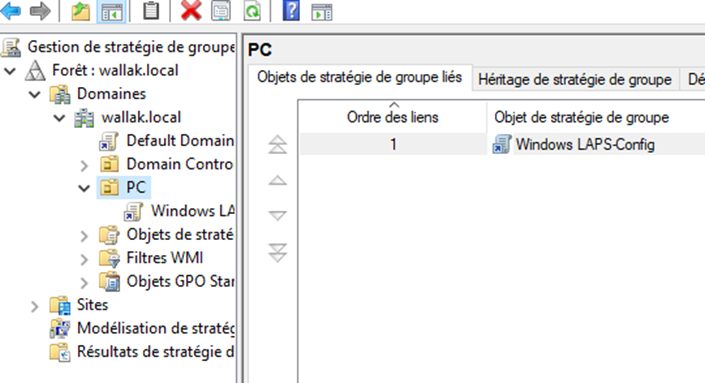Select Modélisation de stratégie de groupe node

click(156, 328)
